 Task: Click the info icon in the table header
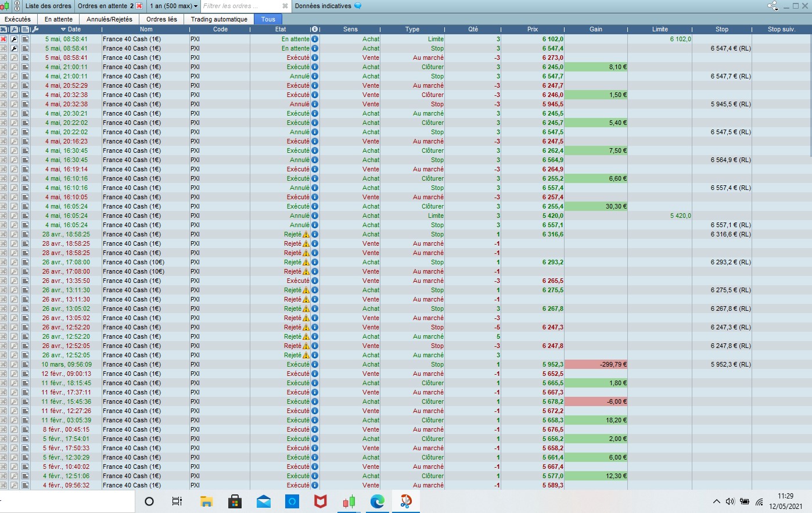[314, 29]
